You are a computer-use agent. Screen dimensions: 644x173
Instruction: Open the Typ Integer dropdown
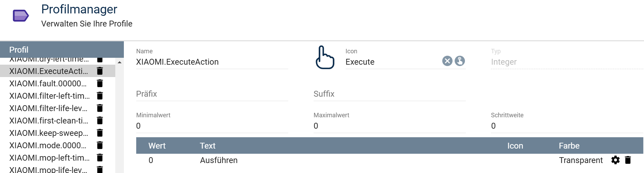[x=566, y=62]
